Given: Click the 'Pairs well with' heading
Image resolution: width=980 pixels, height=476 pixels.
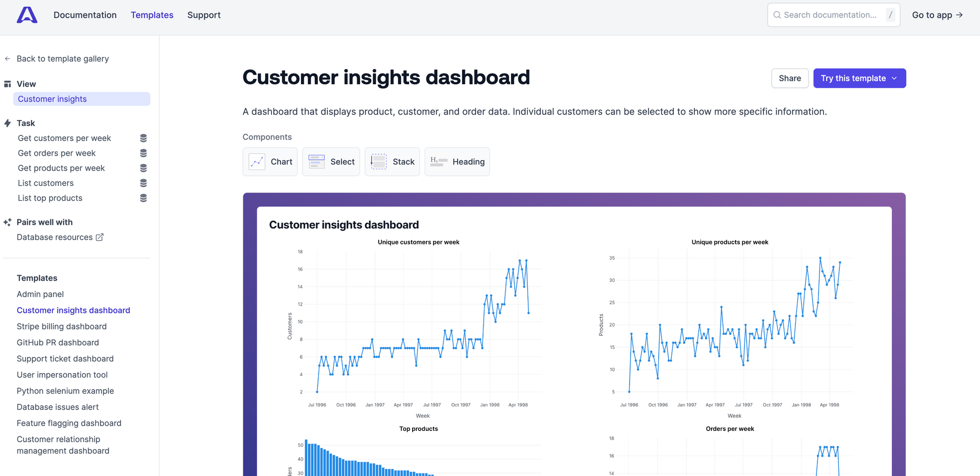Looking at the screenshot, I should [45, 222].
